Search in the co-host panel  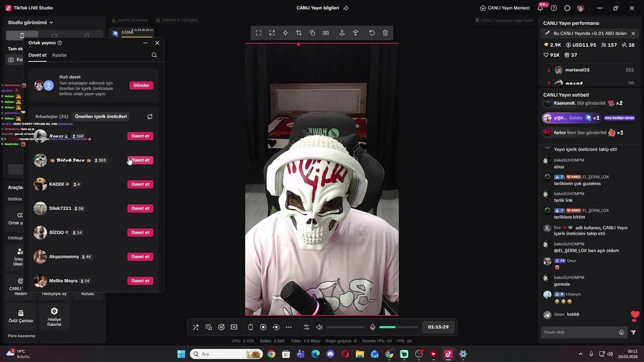pos(154,55)
